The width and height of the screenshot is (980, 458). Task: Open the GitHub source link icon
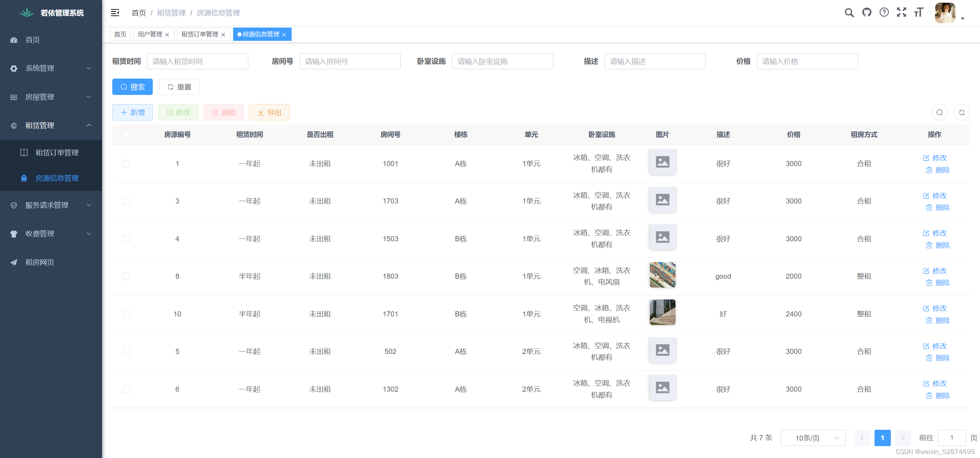[867, 13]
